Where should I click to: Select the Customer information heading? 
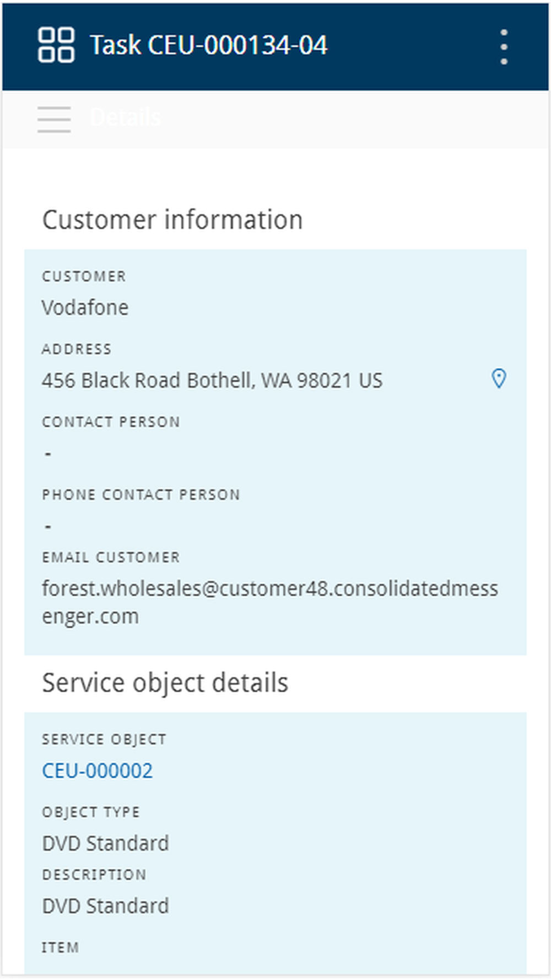coord(172,220)
